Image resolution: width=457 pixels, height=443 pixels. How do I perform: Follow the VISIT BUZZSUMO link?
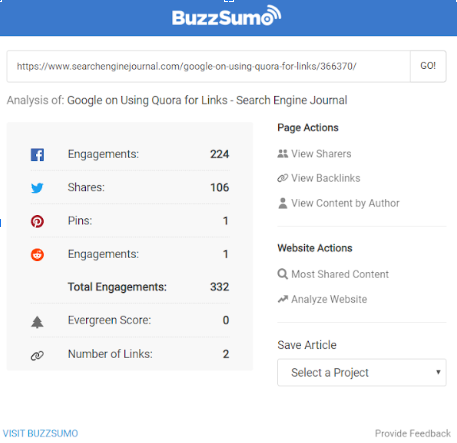click(40, 433)
